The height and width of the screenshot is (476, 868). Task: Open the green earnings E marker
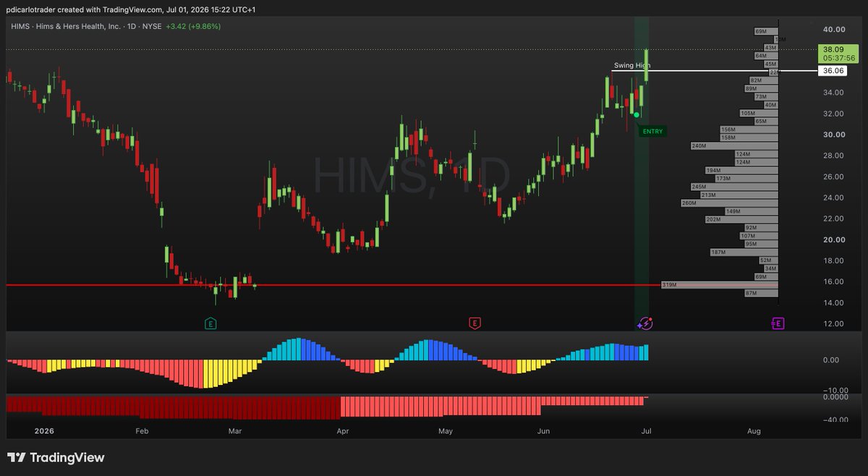pyautogui.click(x=210, y=323)
